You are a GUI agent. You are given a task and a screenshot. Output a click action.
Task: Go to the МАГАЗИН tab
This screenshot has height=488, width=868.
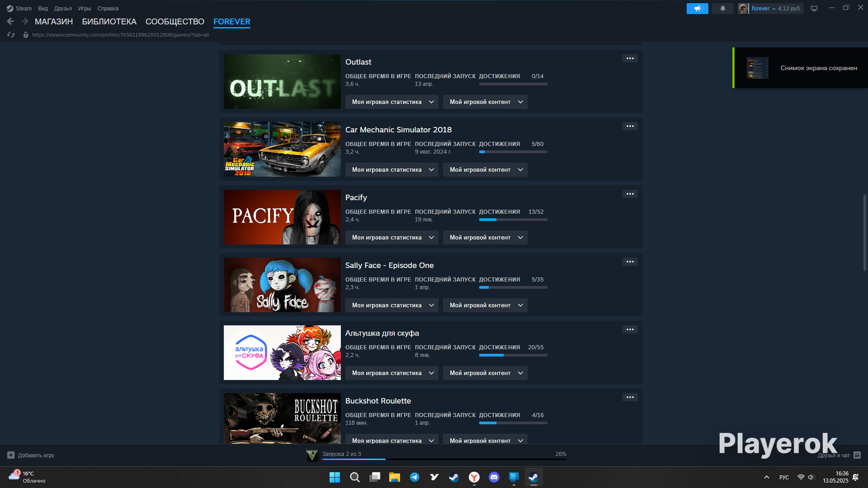point(54,21)
